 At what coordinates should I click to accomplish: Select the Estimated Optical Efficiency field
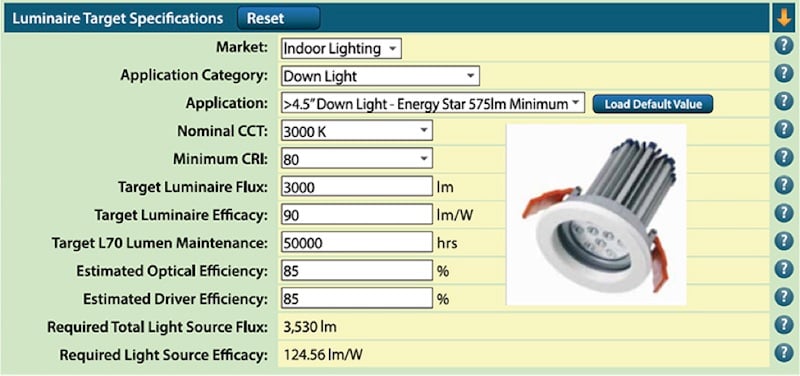click(357, 271)
